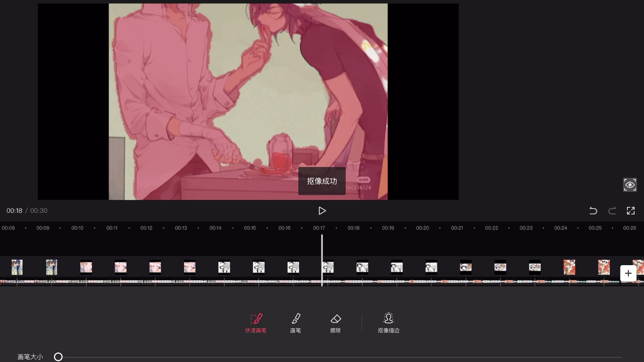
Task: Select the 画笔 brush tool
Action: coord(296,323)
